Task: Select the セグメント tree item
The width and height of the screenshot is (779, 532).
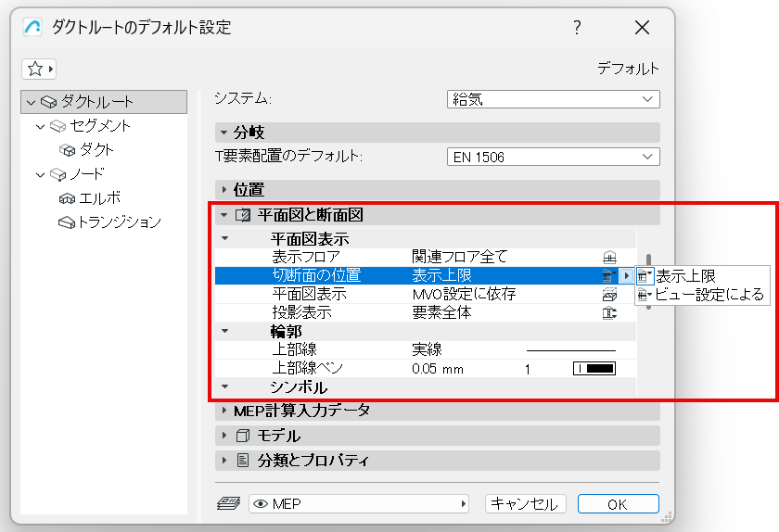Action: coord(100,126)
